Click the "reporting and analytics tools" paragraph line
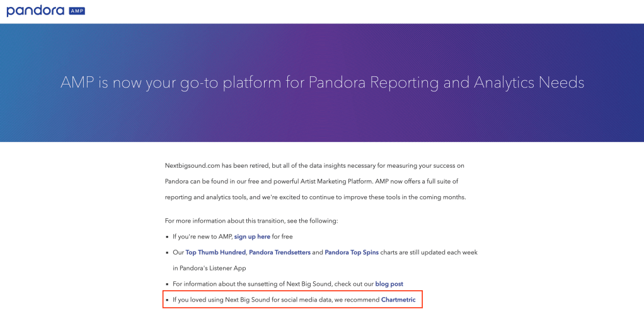 315,197
